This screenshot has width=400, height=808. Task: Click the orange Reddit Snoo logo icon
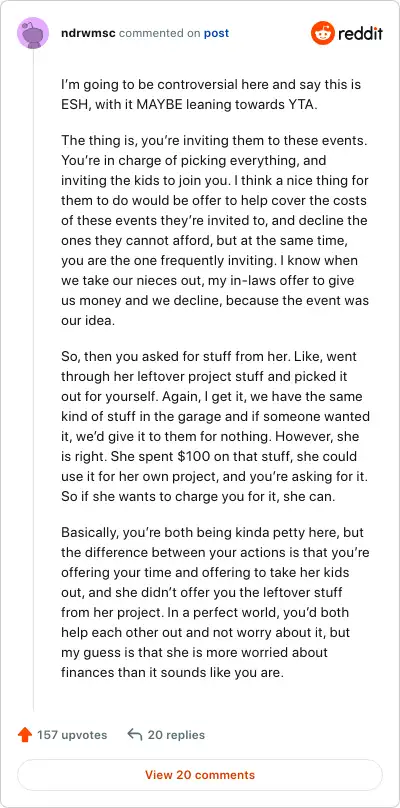[x=323, y=33]
